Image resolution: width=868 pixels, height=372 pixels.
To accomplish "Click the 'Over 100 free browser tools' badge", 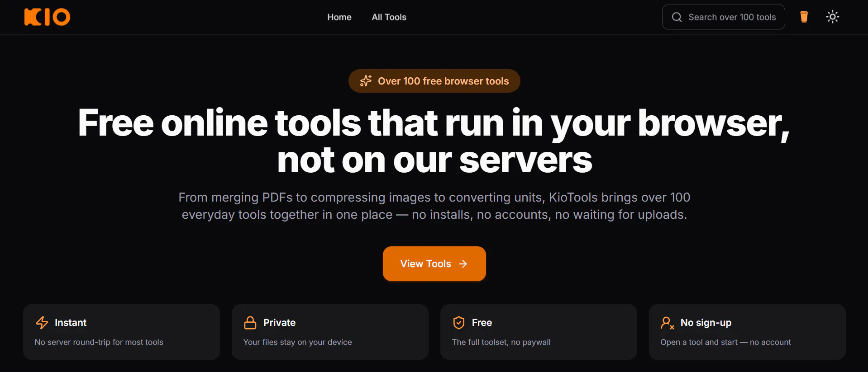I will pyautogui.click(x=434, y=81).
